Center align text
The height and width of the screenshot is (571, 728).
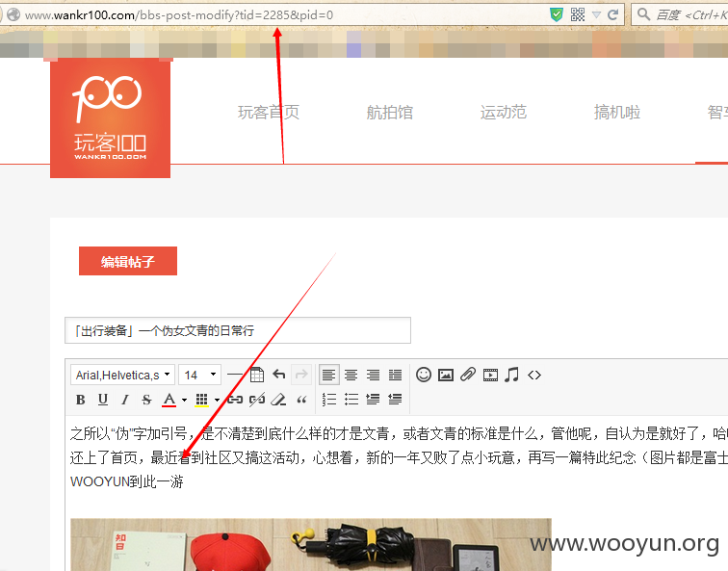coord(351,375)
